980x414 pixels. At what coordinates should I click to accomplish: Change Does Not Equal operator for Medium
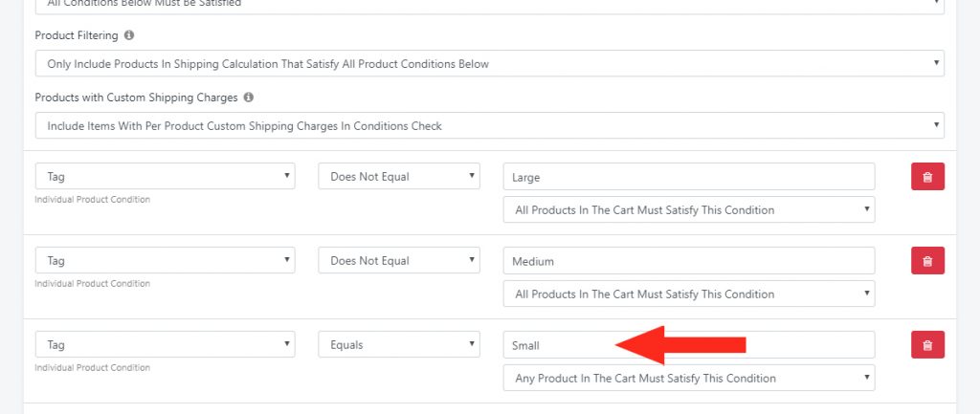tap(399, 260)
